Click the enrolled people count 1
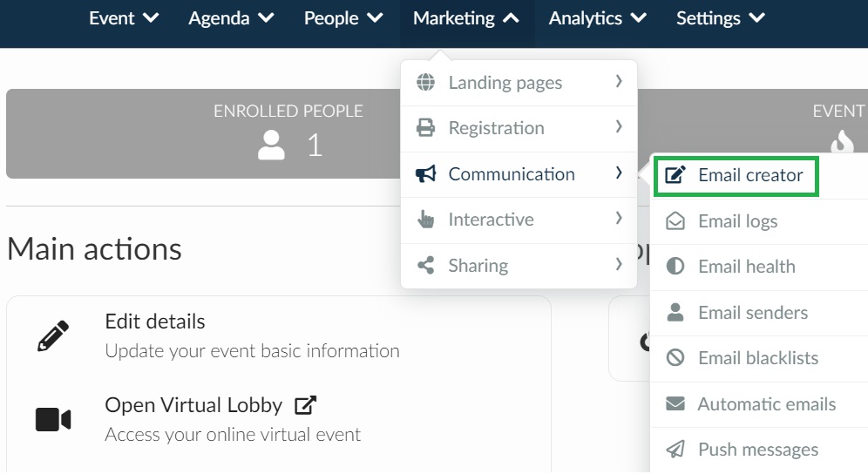Viewport: 868px width, 474px height. [315, 146]
